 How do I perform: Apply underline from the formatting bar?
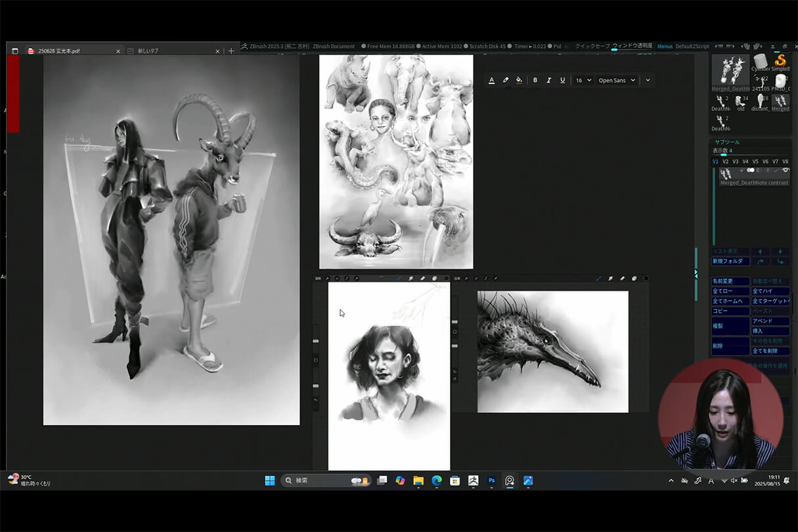[562, 80]
